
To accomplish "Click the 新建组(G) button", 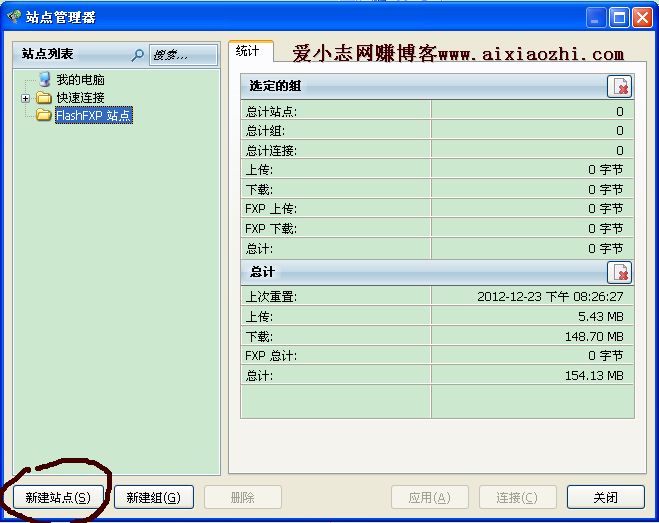I will coord(153,497).
